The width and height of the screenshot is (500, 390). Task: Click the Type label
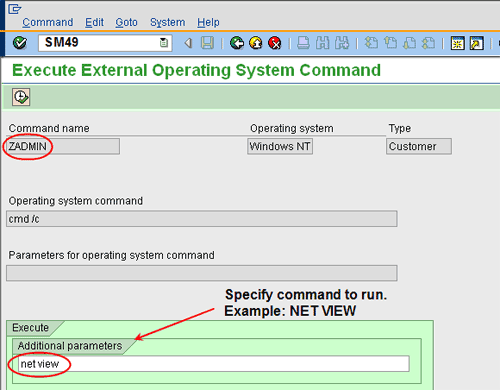(399, 128)
